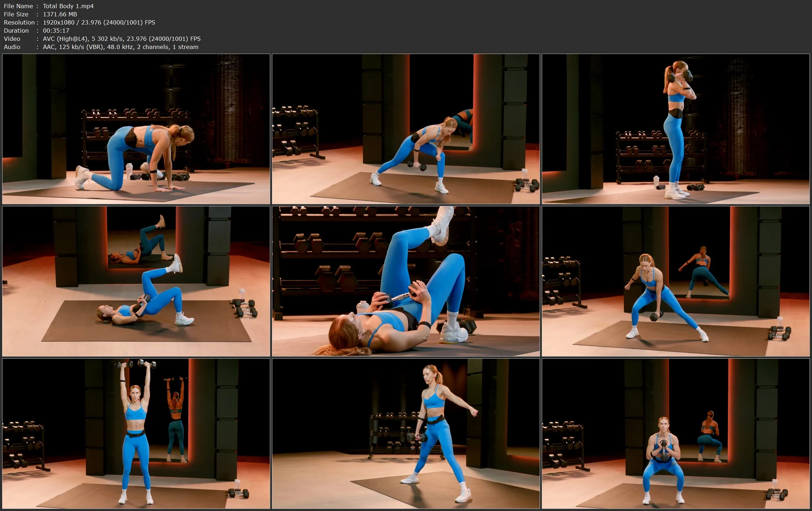Viewport: 812px width, 511px height.
Task: Click the 'Video' label
Action: pos(12,39)
